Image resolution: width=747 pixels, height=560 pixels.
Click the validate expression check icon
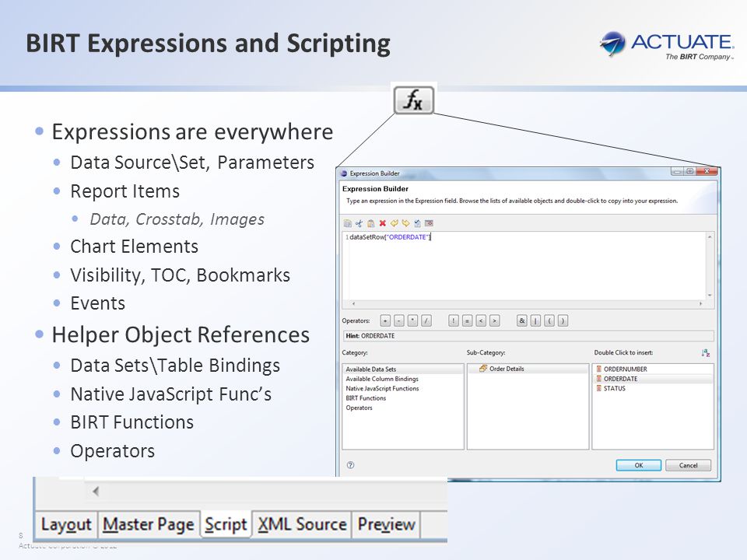coord(417,223)
